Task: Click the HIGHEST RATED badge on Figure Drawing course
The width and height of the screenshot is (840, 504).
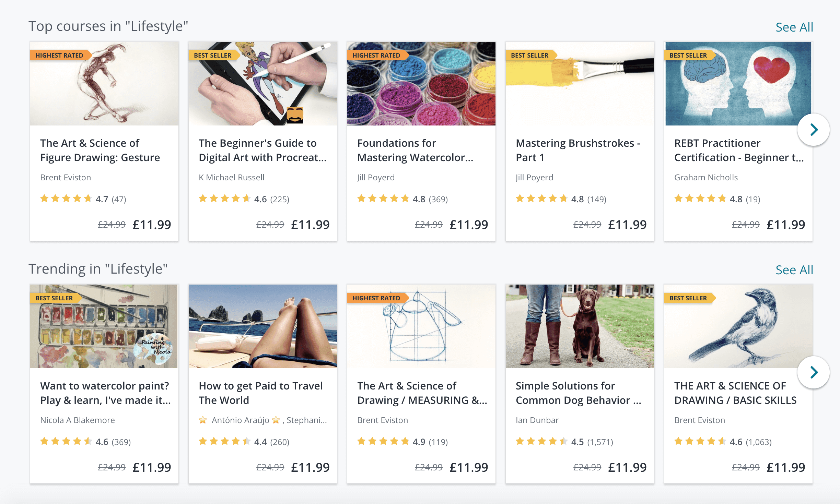Action: (60, 55)
